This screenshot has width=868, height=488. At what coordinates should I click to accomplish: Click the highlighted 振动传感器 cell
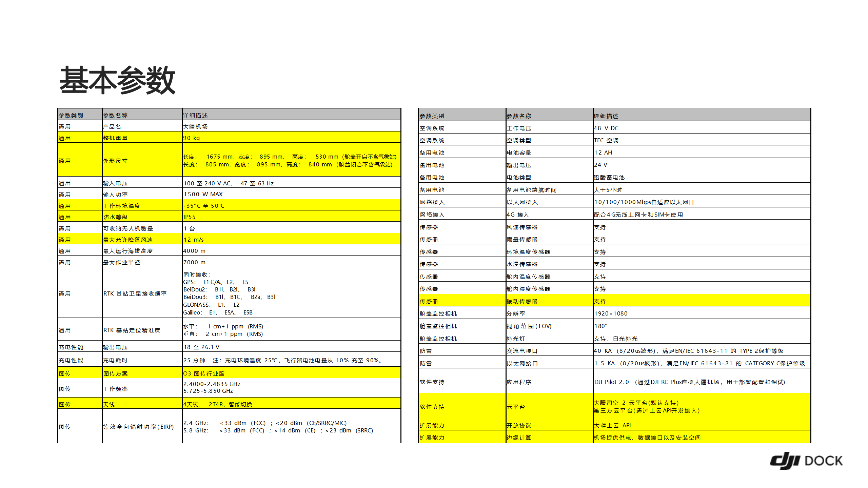click(x=549, y=301)
